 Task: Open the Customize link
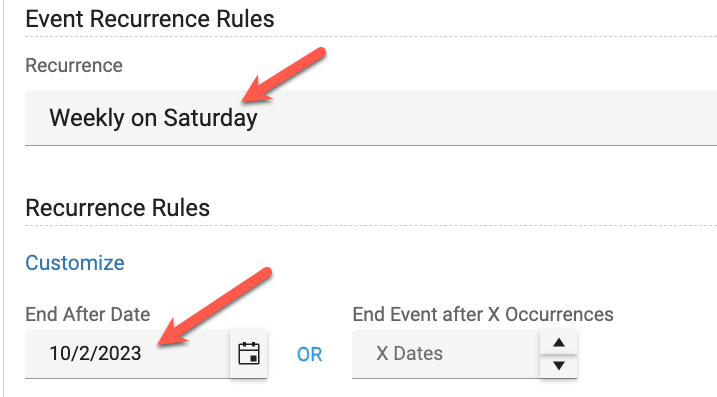point(75,263)
